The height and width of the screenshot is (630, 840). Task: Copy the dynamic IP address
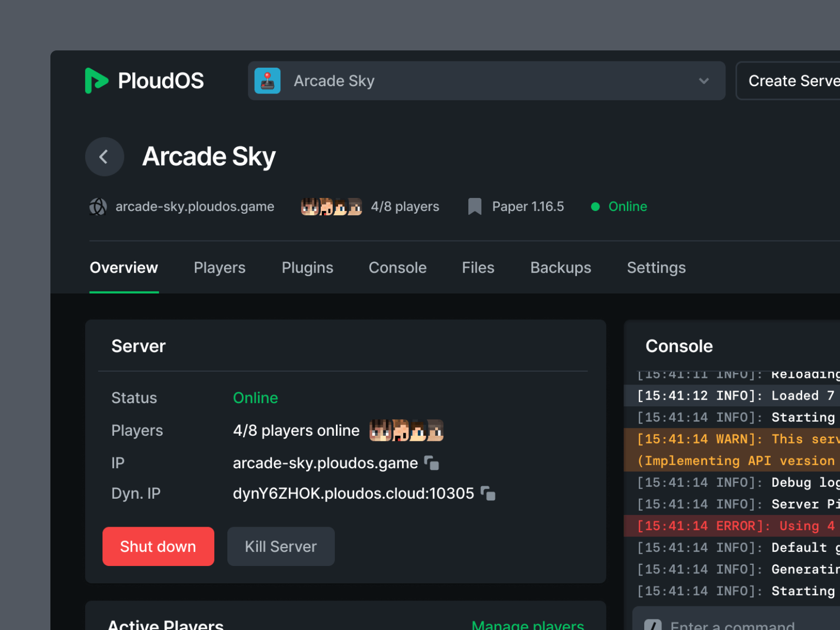coord(488,493)
